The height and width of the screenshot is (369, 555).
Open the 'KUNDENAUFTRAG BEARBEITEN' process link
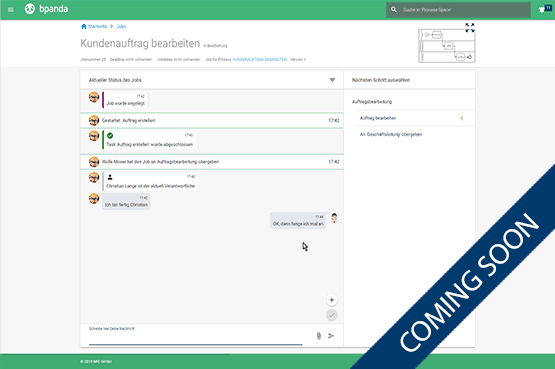click(260, 59)
